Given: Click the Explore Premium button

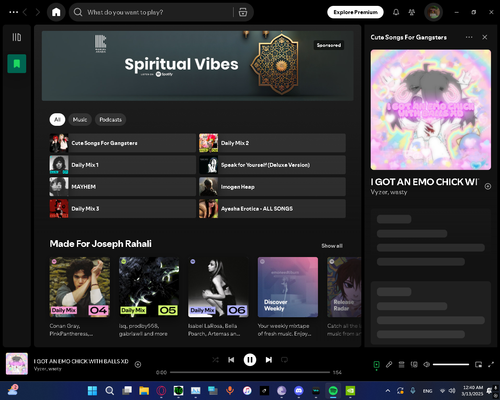Looking at the screenshot, I should point(355,12).
